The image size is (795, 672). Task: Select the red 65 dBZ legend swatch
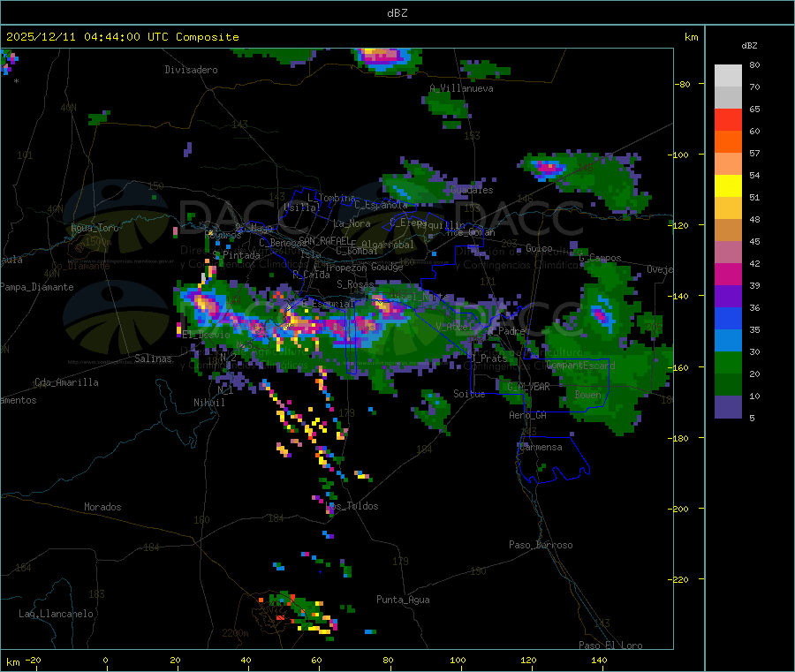coord(728,119)
